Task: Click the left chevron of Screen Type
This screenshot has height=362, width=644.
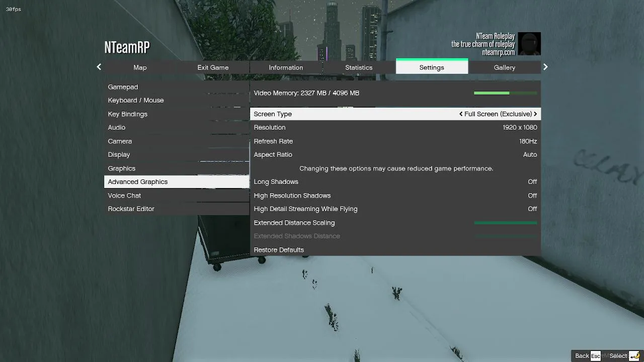Action: pyautogui.click(x=461, y=114)
